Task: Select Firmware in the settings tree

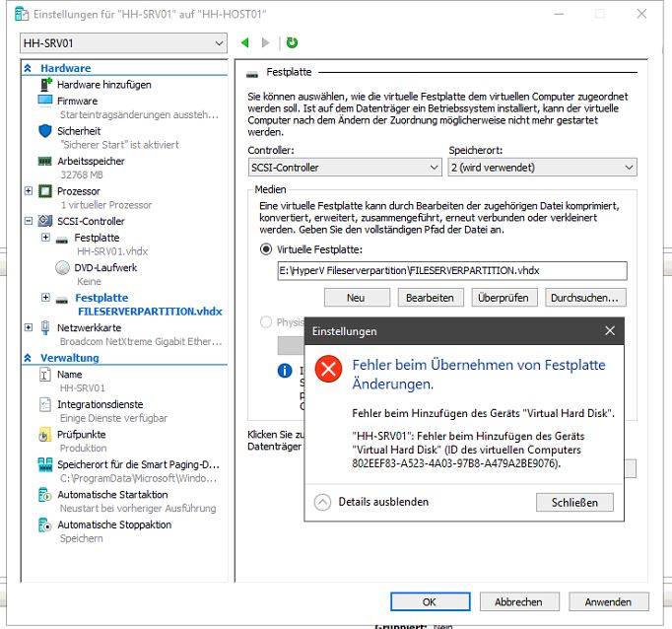Action: pos(78,102)
